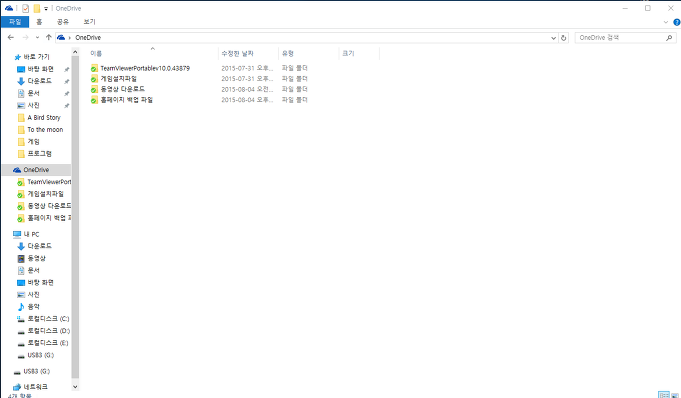Open the standalone USB3 (G:) drive entry

(36, 371)
